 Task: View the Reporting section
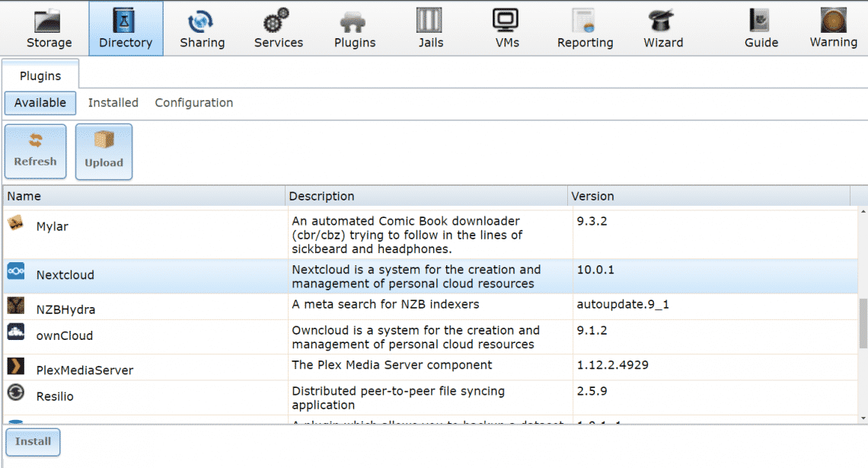pos(585,29)
